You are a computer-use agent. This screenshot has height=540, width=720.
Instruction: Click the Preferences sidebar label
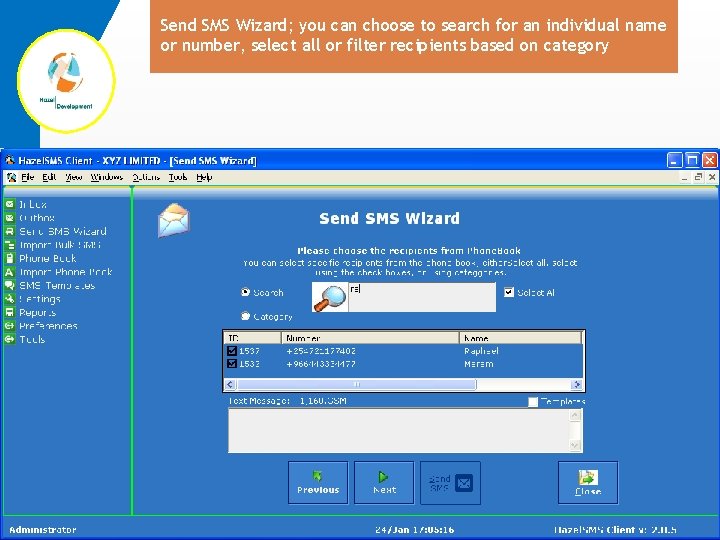(48, 326)
